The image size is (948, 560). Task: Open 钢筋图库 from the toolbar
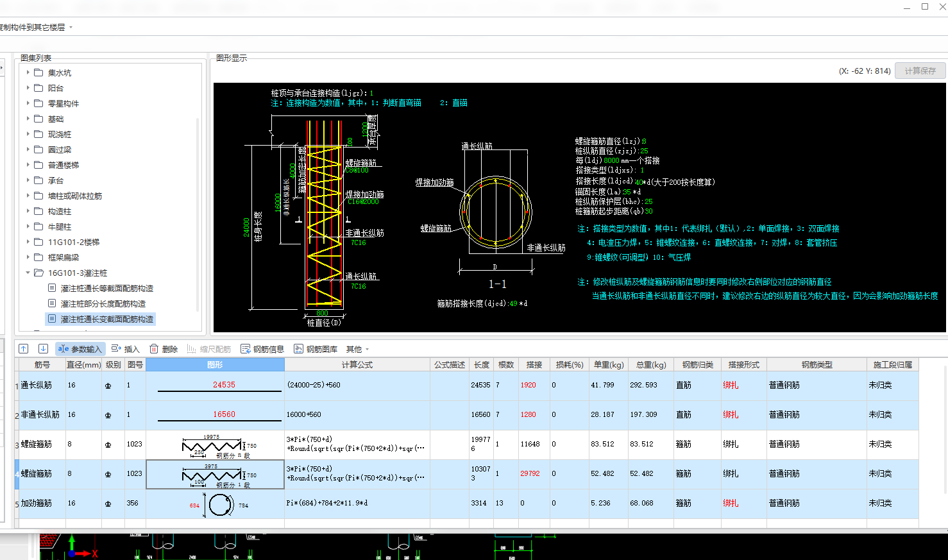click(316, 349)
